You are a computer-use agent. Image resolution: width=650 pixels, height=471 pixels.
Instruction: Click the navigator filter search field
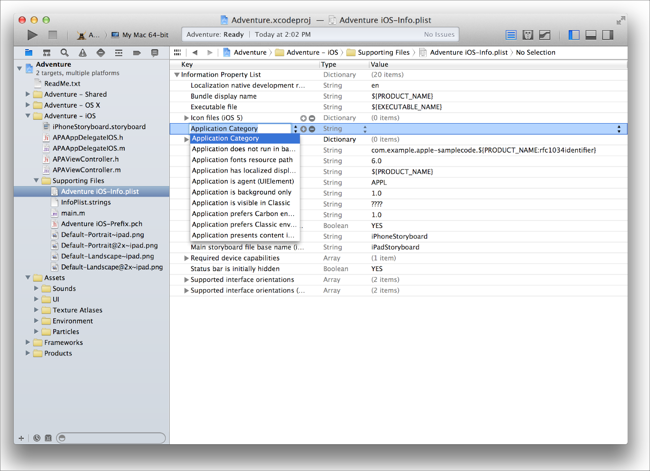111,438
